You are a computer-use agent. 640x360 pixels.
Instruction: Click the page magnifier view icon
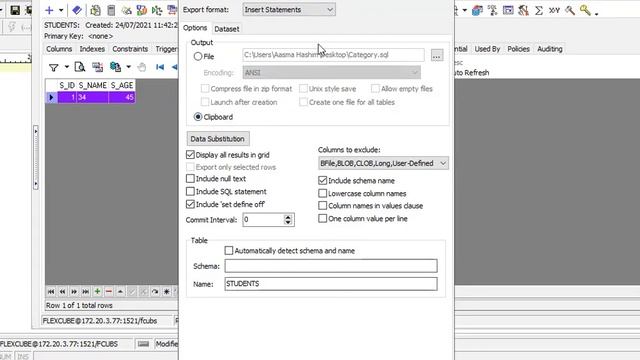coord(80,67)
